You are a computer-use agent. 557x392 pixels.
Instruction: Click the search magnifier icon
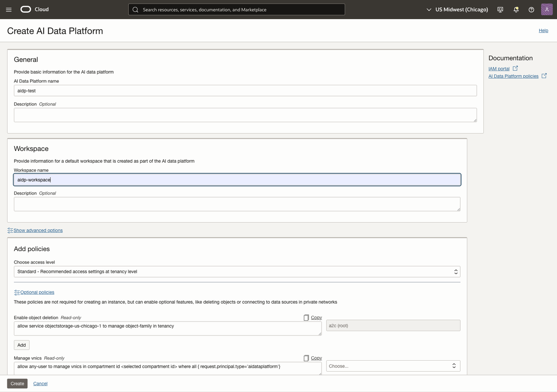[x=135, y=10]
